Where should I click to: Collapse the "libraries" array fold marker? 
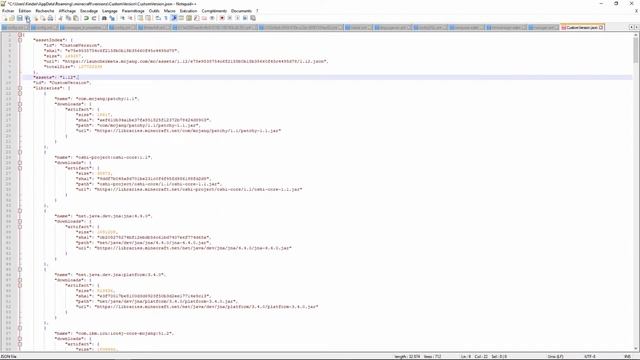[20, 88]
